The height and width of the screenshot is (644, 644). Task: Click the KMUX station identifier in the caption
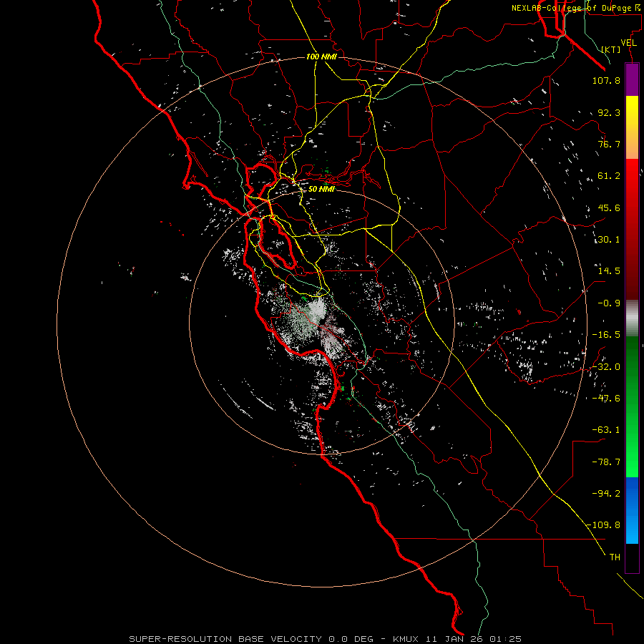[x=406, y=639]
